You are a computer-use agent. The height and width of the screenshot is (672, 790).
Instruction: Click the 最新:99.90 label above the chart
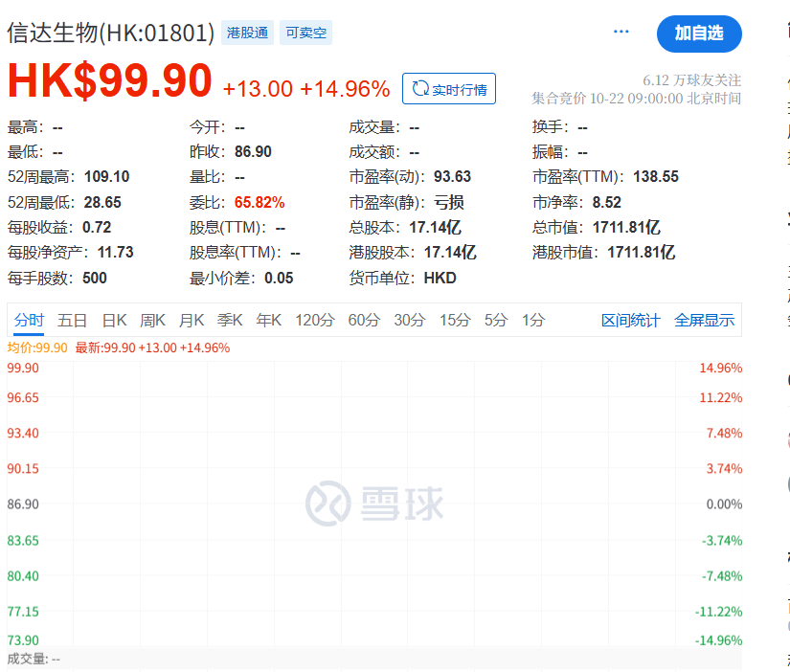click(152, 348)
